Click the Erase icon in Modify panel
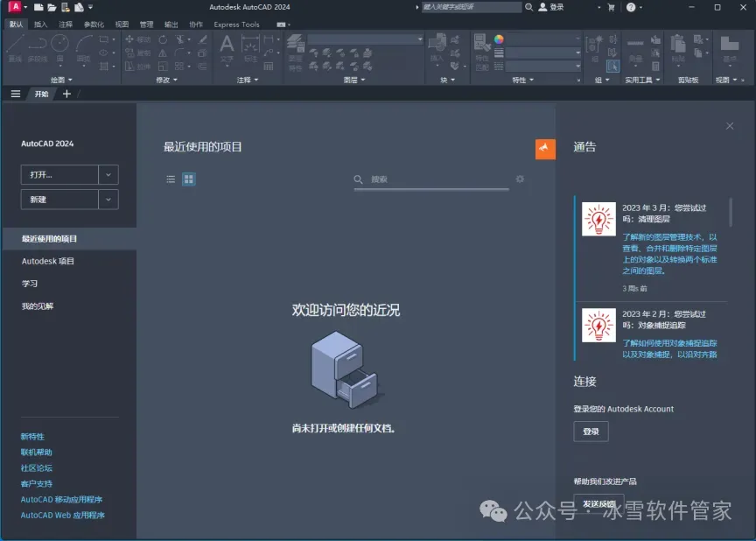Viewport: 756px width, 541px height. pos(202,39)
